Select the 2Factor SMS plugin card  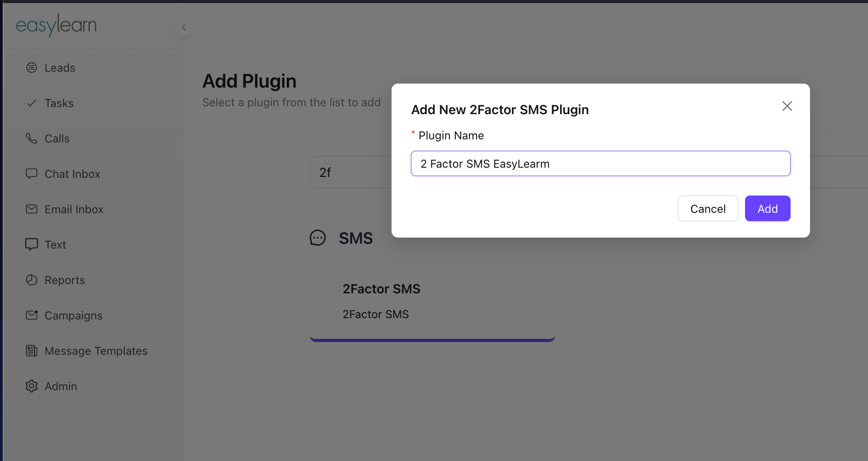(x=432, y=301)
